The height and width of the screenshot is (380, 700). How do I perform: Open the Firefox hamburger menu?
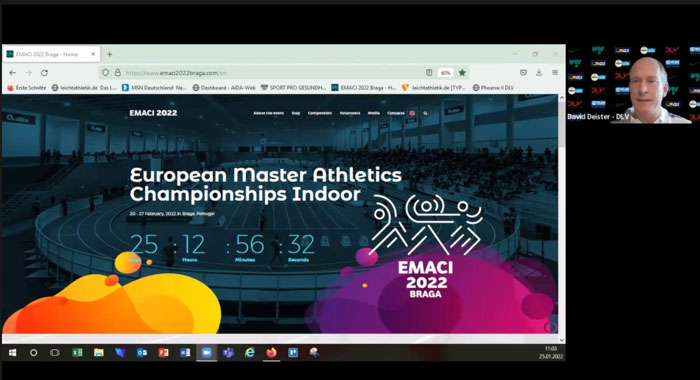(x=555, y=72)
